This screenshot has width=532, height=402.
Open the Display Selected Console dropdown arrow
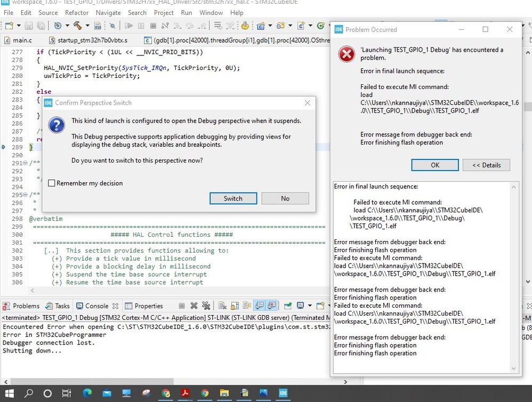[309, 305]
